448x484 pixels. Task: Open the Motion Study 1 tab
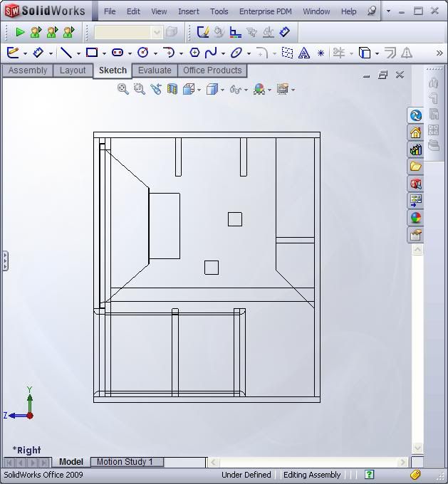click(127, 462)
